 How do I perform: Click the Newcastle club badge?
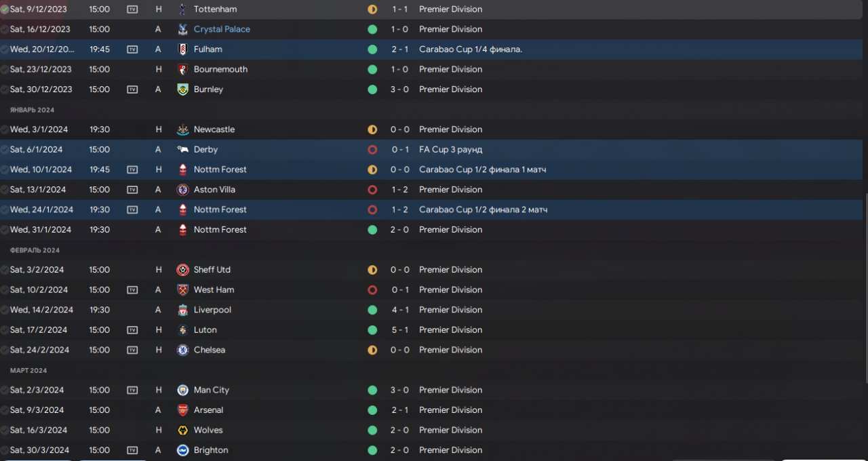pos(182,129)
